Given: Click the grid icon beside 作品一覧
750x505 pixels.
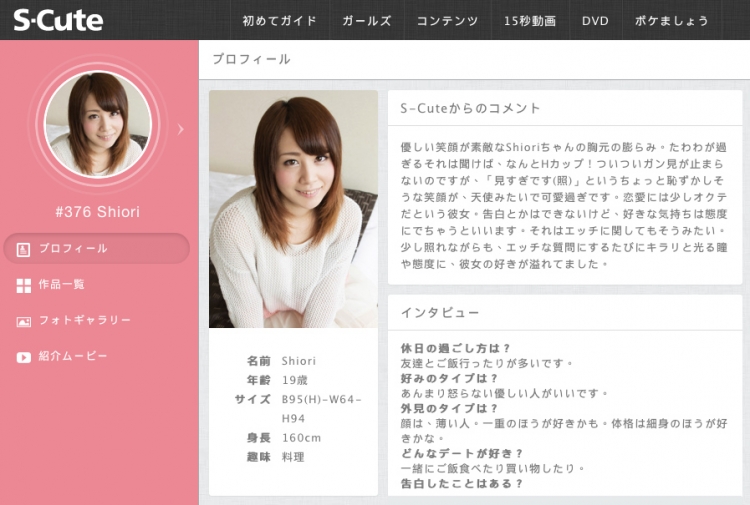Looking at the screenshot, I should click(24, 285).
